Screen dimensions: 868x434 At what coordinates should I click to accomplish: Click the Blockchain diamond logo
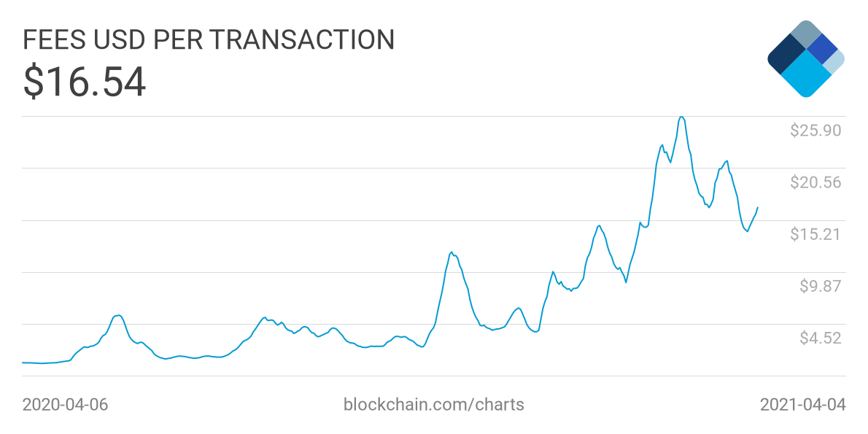point(806,59)
